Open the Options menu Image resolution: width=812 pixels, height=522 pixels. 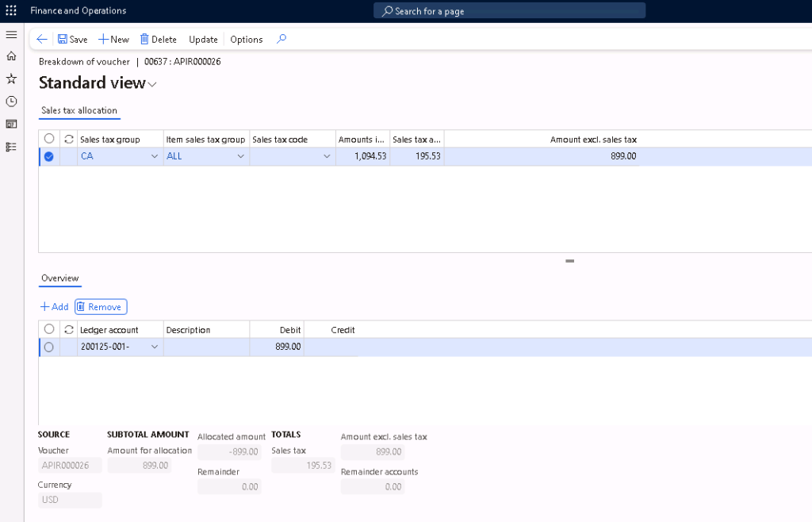tap(246, 39)
